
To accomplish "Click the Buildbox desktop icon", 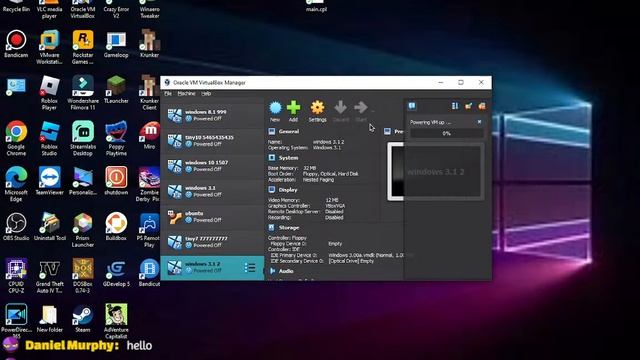I will point(116,227).
